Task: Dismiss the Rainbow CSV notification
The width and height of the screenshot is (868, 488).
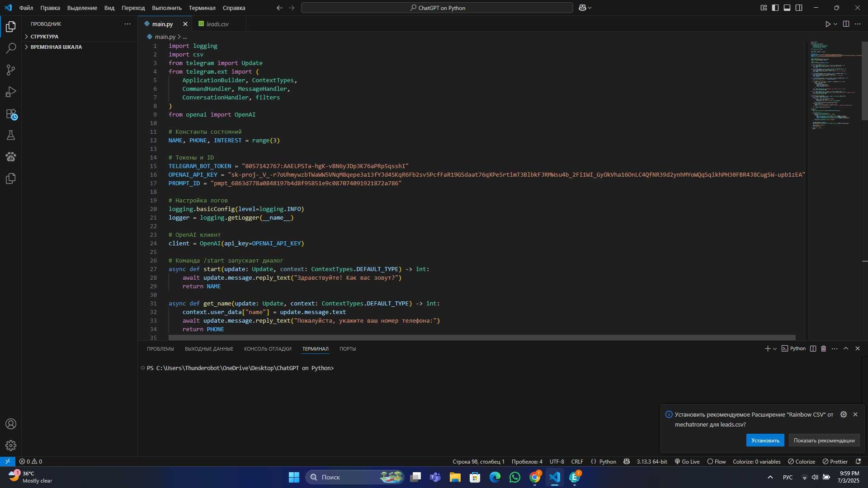Action: (x=855, y=414)
